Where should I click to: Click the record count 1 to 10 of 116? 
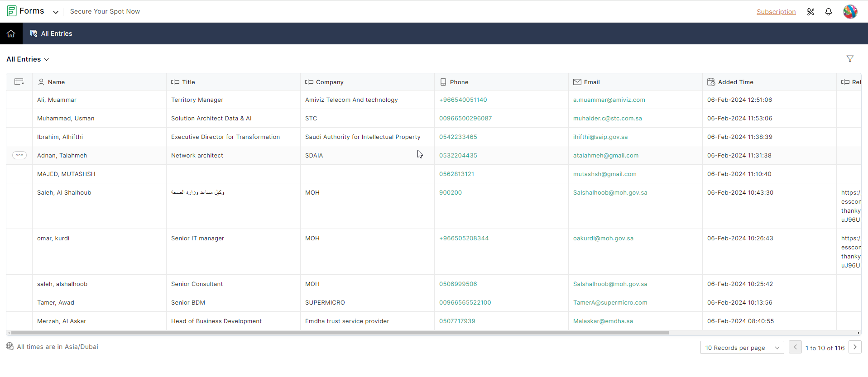click(825, 348)
